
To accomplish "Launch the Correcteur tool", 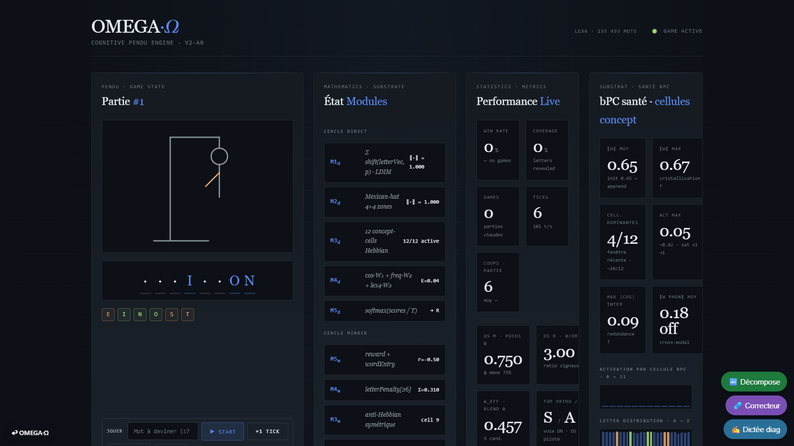I will [756, 406].
